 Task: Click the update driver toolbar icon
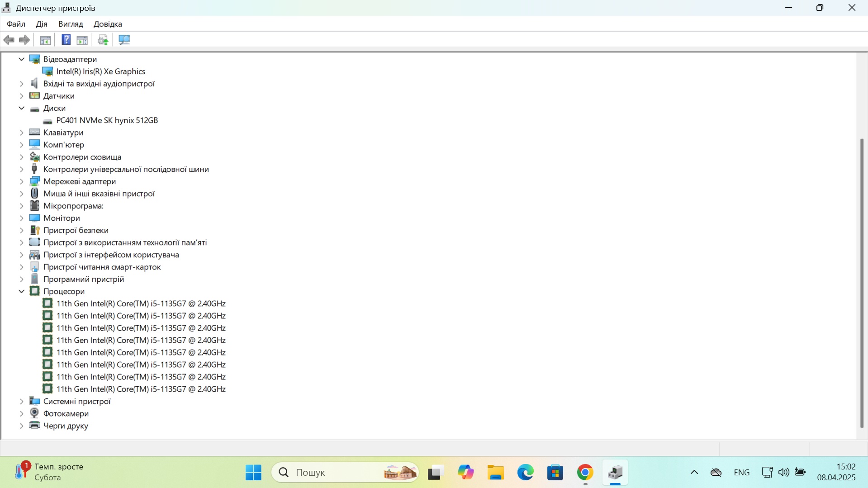(103, 40)
